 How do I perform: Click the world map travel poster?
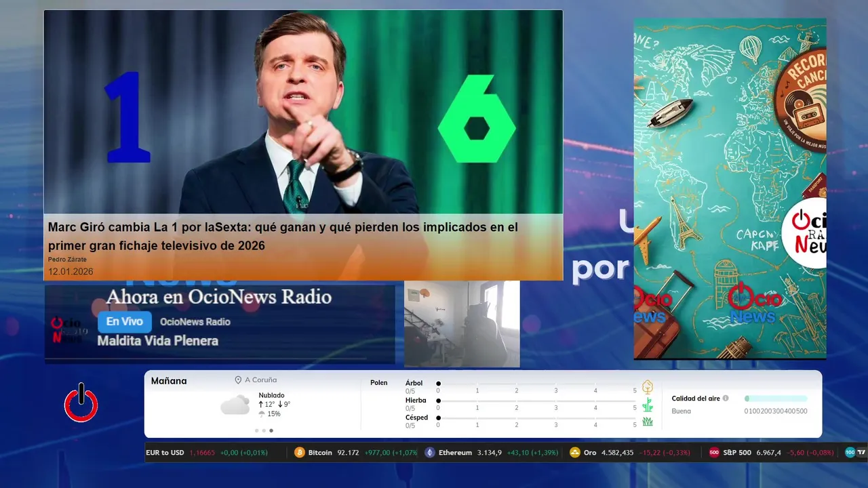pyautogui.click(x=730, y=188)
